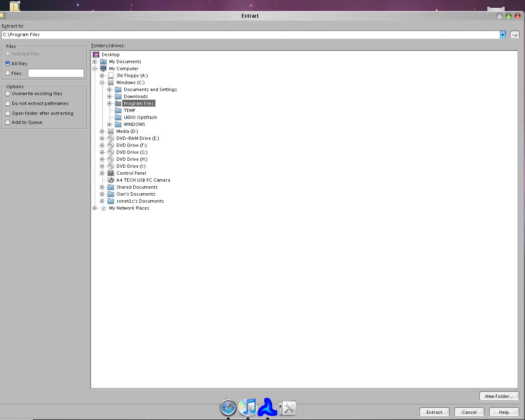This screenshot has width=525, height=420.
Task: Enable Overwrite existing files checkbox
Action: pyautogui.click(x=7, y=94)
